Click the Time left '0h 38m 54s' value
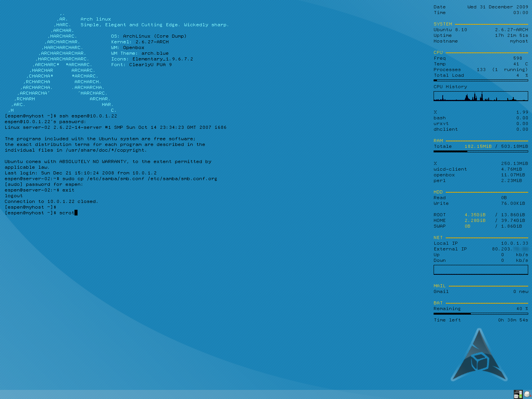The height and width of the screenshot is (399, 532). pyautogui.click(x=513, y=320)
